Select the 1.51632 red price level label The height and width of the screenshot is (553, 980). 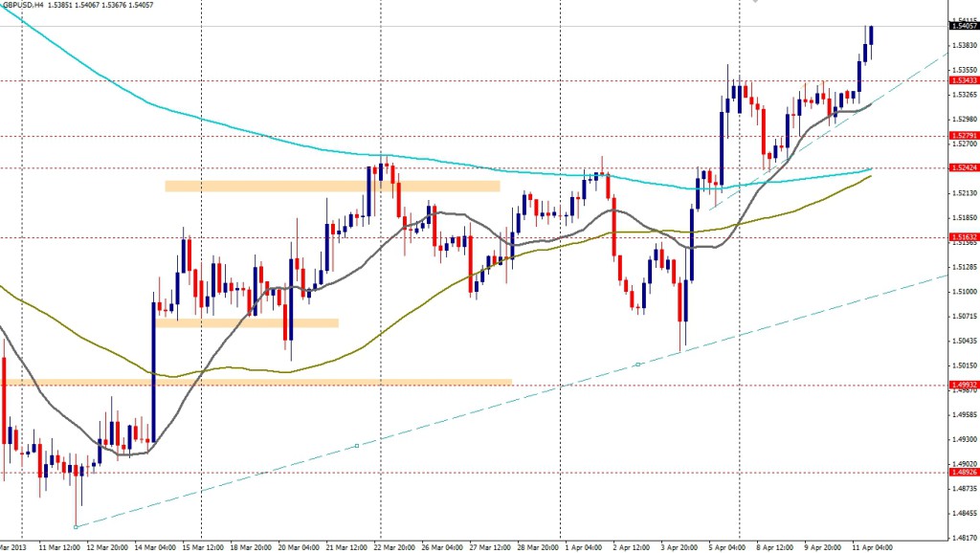tap(963, 236)
